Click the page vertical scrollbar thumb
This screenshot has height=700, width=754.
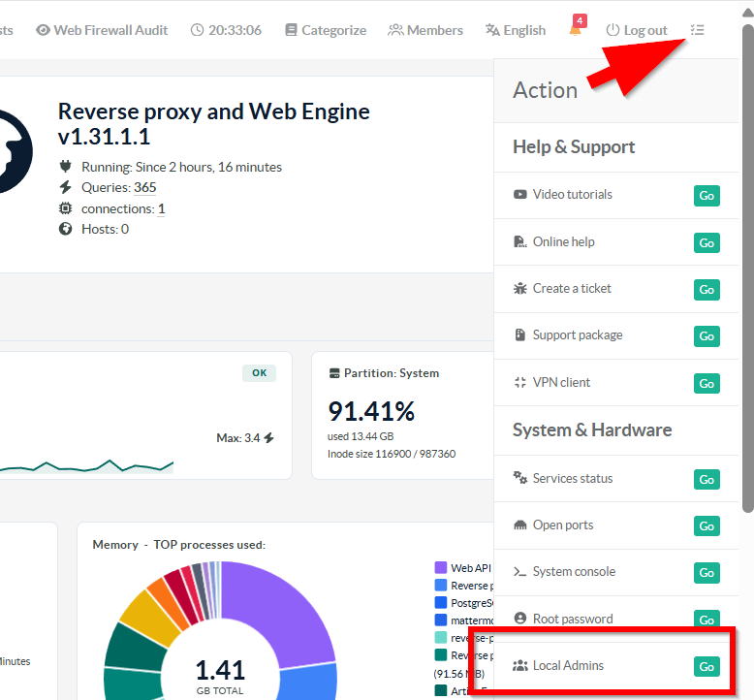click(x=748, y=270)
